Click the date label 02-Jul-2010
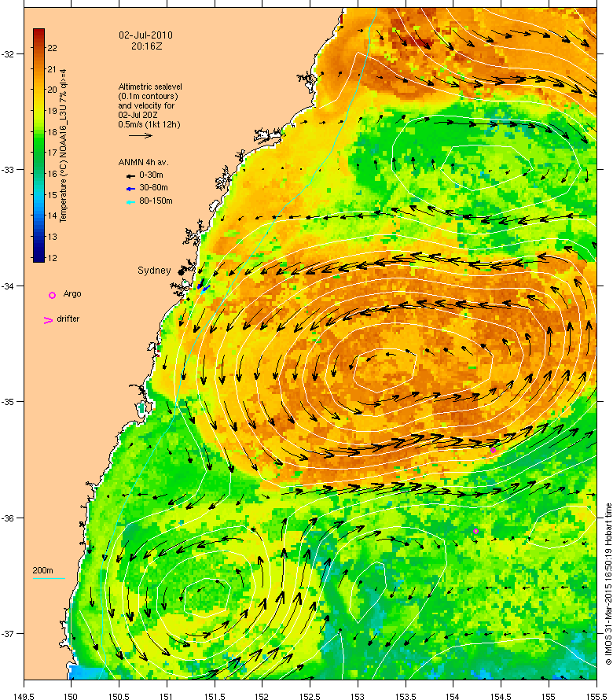The height and width of the screenshot is (700, 613). click(x=146, y=35)
